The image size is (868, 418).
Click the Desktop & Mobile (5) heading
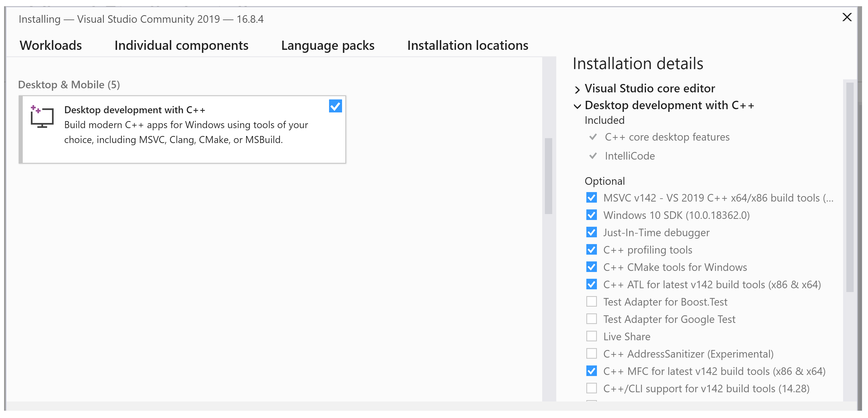tap(69, 85)
